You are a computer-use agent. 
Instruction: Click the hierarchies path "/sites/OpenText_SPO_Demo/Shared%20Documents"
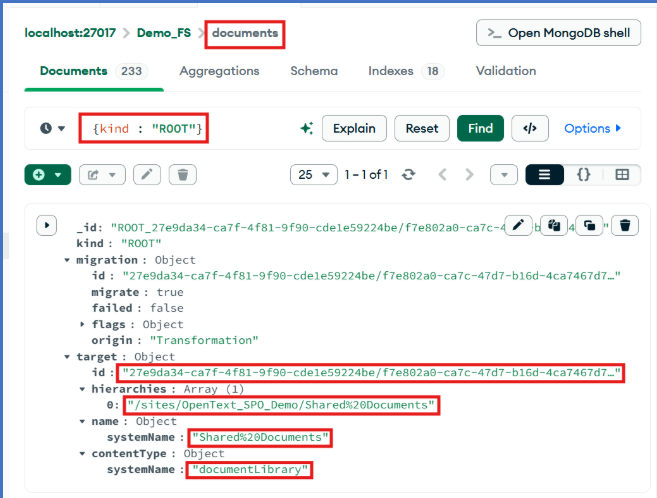click(x=281, y=405)
